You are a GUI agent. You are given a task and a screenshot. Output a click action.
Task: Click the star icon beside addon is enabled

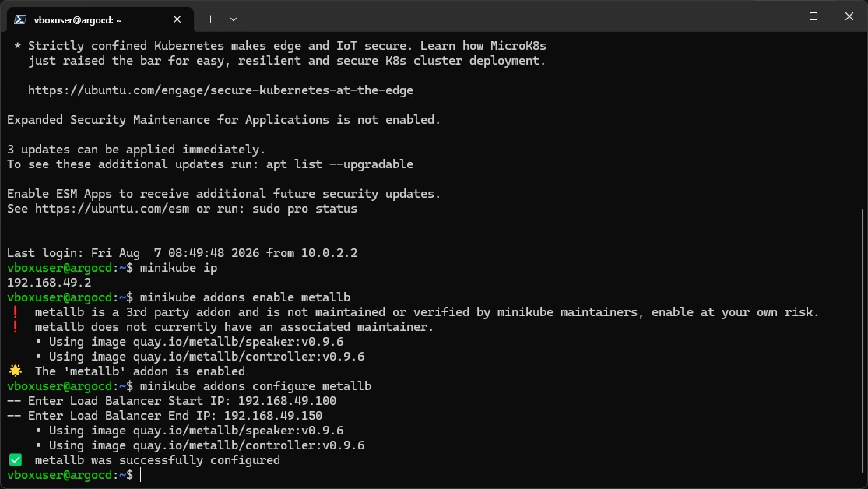pyautogui.click(x=16, y=371)
